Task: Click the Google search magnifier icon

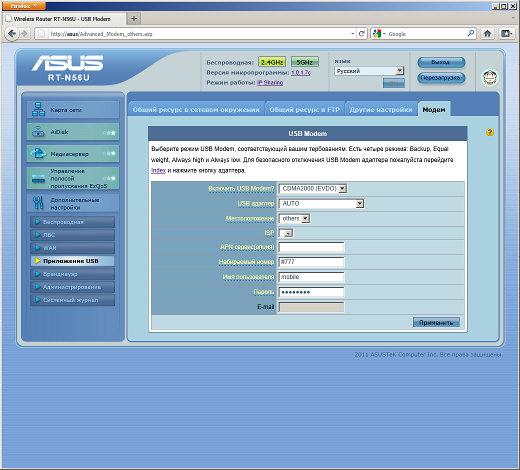Action: pyautogui.click(x=471, y=33)
